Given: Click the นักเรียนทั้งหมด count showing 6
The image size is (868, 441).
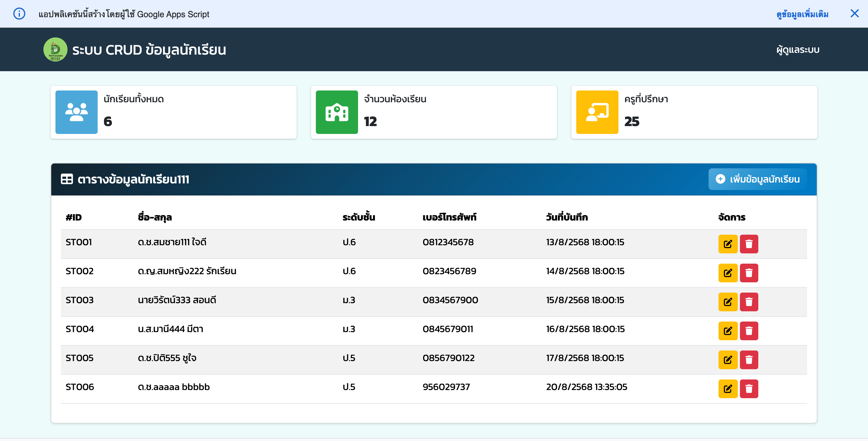Looking at the screenshot, I should [x=108, y=122].
